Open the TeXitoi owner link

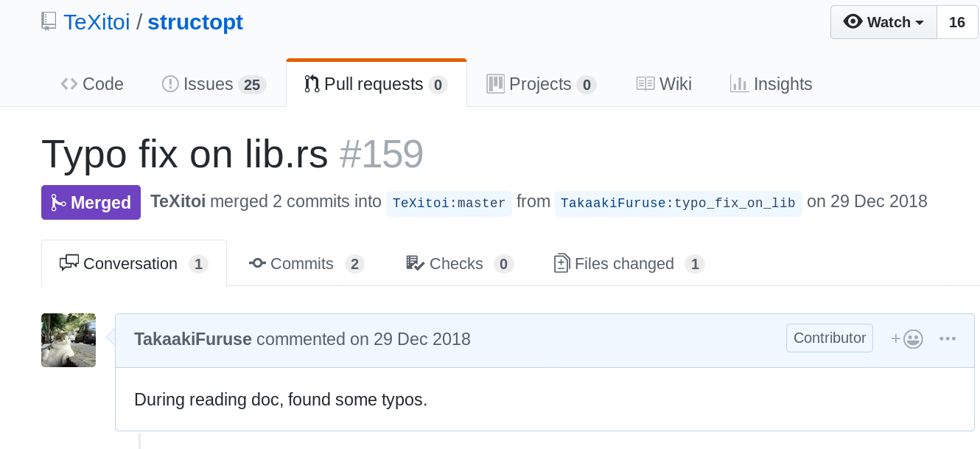[x=97, y=22]
